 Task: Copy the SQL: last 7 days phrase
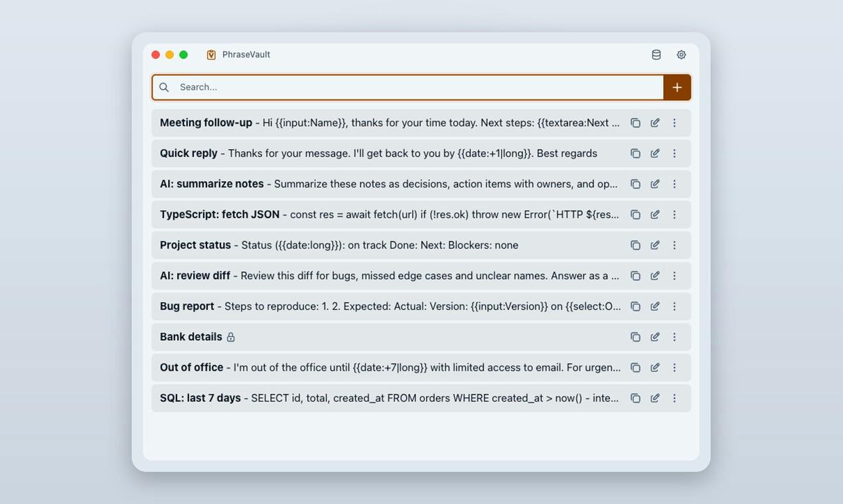[x=635, y=398]
